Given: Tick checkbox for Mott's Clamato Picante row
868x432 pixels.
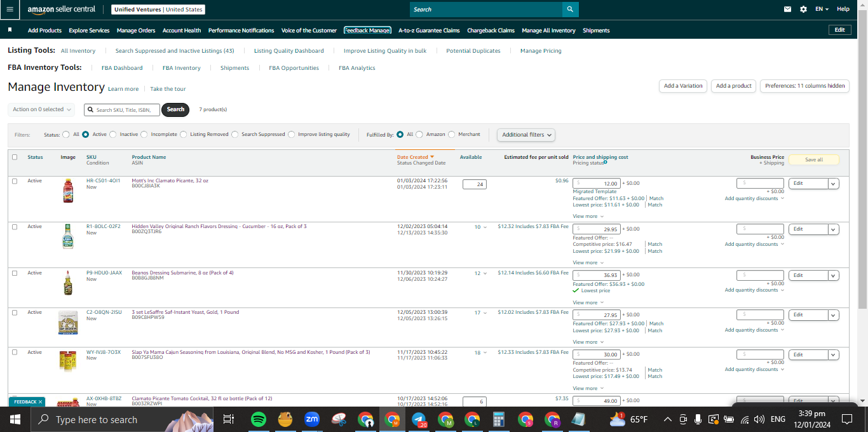Looking at the screenshot, I should pos(15,181).
